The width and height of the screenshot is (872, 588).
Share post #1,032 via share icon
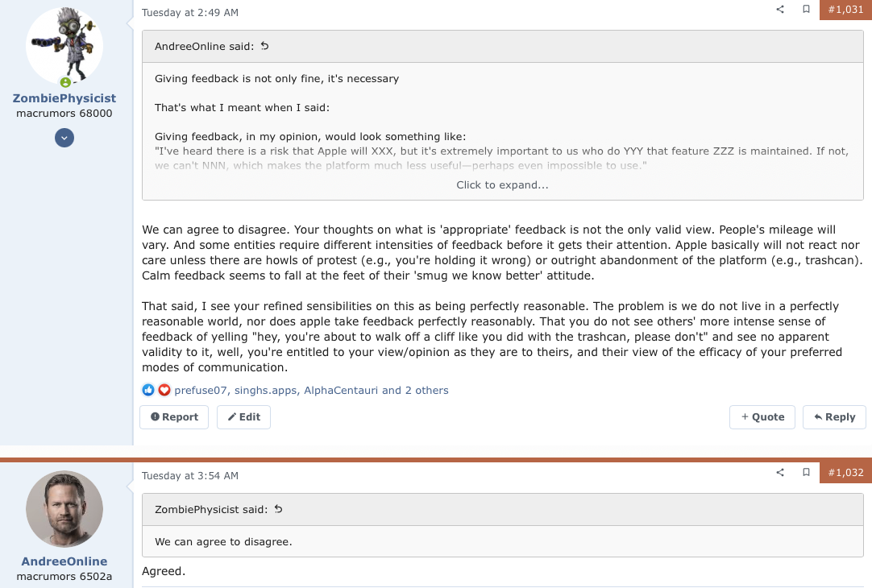pos(780,473)
